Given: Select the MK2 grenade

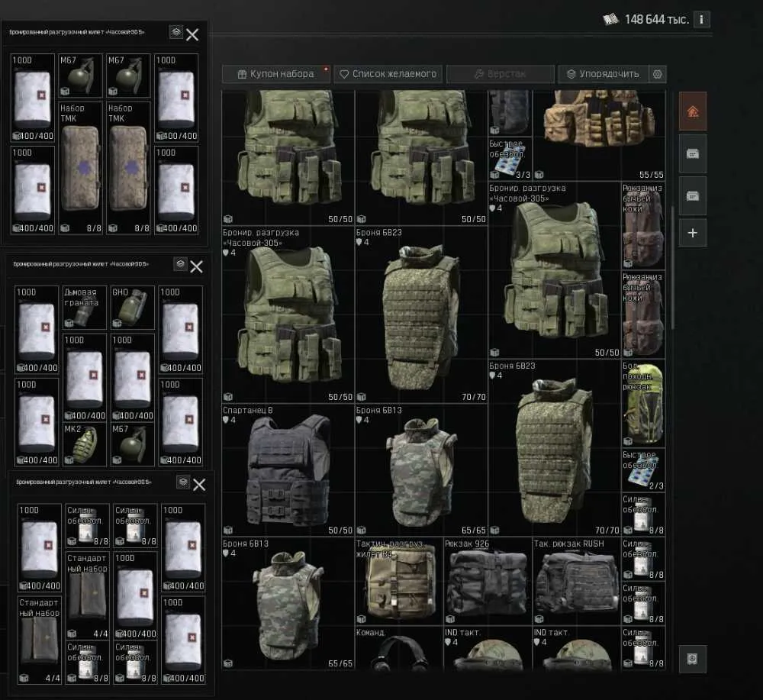Looking at the screenshot, I should tap(85, 444).
